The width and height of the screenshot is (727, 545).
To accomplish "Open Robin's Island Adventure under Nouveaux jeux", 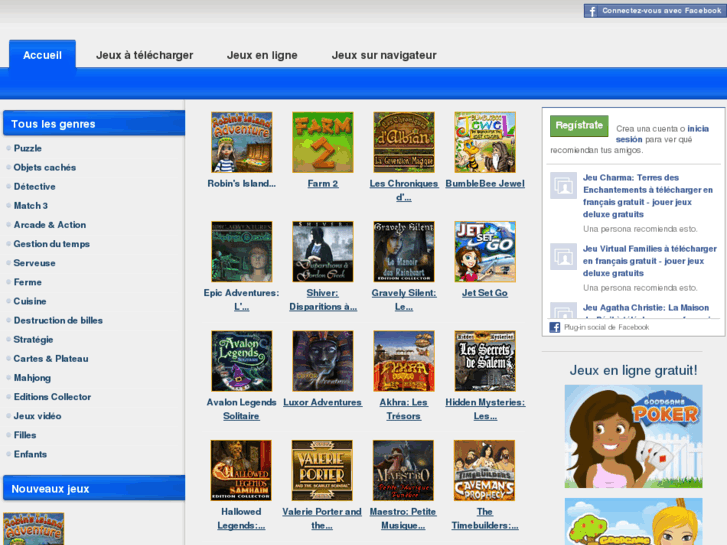I will (33, 529).
